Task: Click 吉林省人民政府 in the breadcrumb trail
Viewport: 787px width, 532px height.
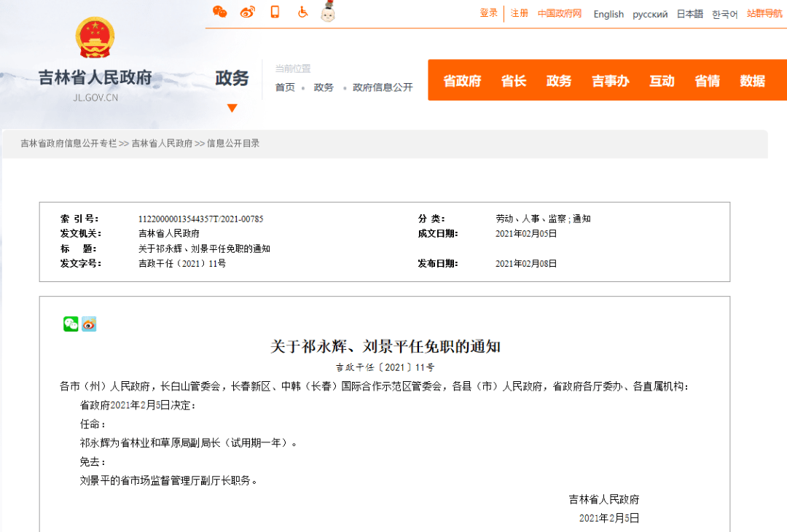Action: pyautogui.click(x=162, y=143)
